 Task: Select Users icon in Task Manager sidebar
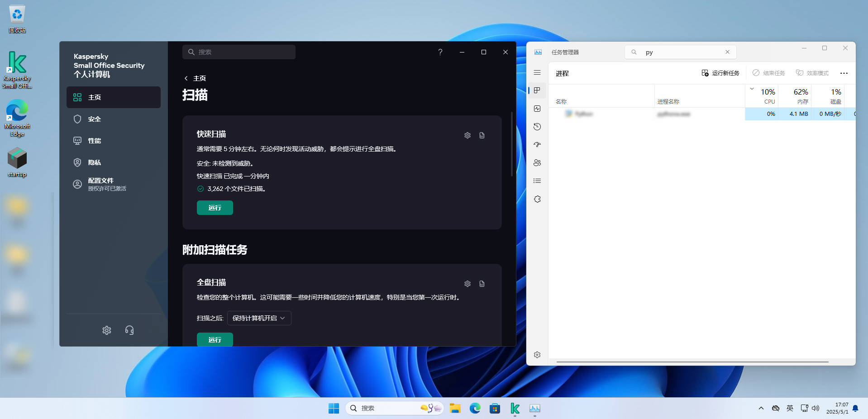click(537, 163)
